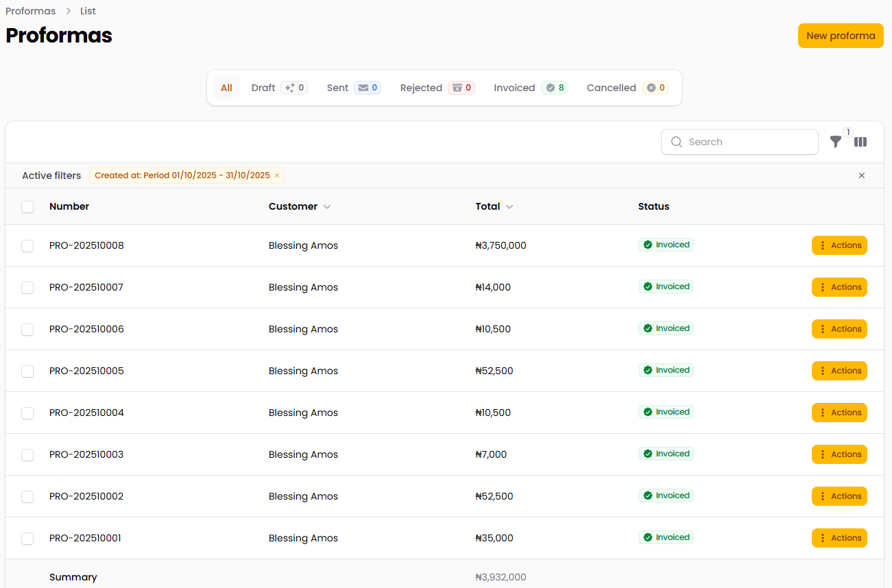This screenshot has width=892, height=588.
Task: Remove the Created at period filter tag
Action: click(x=277, y=176)
